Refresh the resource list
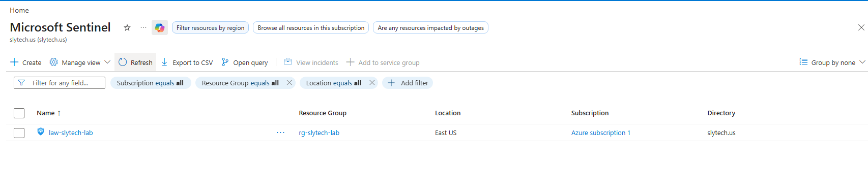This screenshot has height=196, width=868. tap(135, 62)
